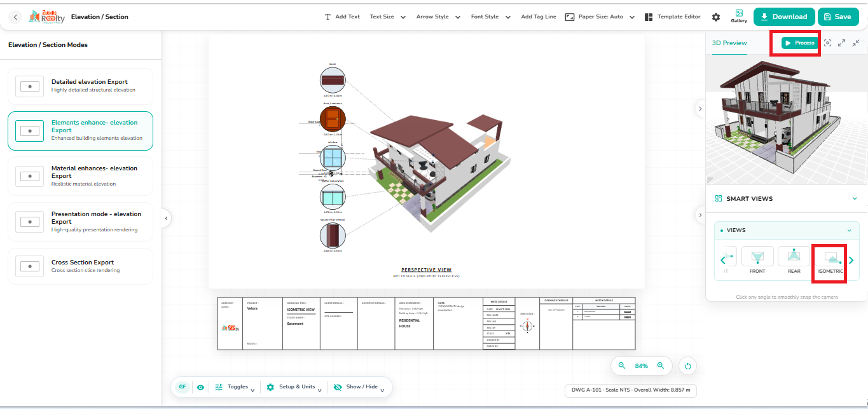Click the focus/recenter icon in 3D Preview
The width and height of the screenshot is (868, 410).
click(x=827, y=43)
